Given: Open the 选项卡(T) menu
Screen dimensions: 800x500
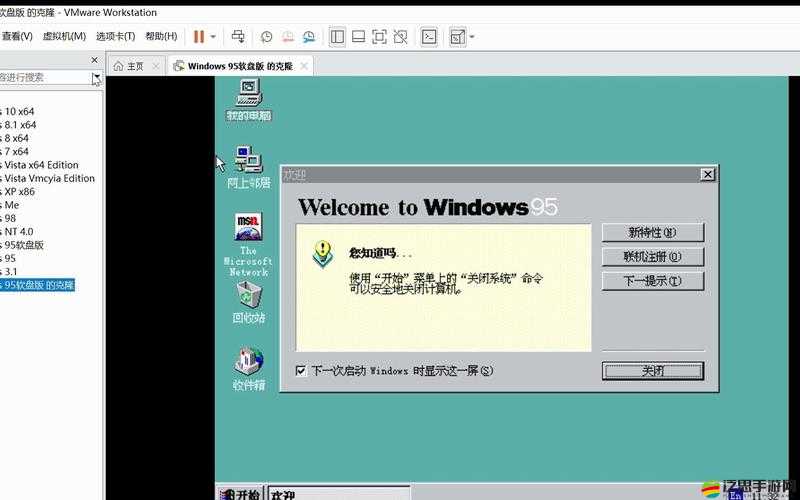Looking at the screenshot, I should click(x=116, y=36).
